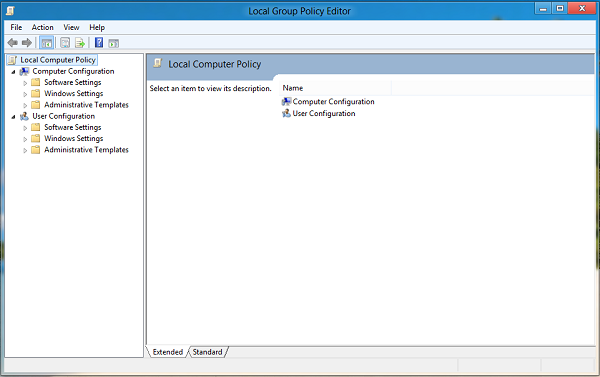
Task: Open the View menu
Action: click(71, 27)
